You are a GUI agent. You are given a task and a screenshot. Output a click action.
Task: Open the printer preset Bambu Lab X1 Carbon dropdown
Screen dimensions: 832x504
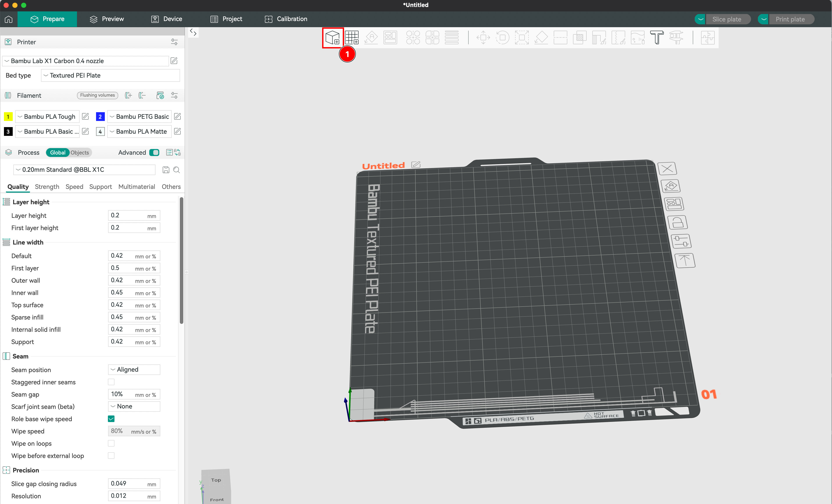pos(86,61)
